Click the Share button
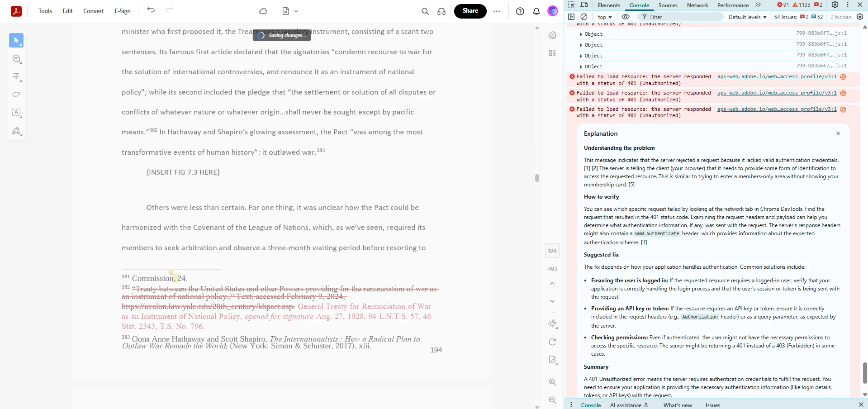 pyautogui.click(x=470, y=11)
